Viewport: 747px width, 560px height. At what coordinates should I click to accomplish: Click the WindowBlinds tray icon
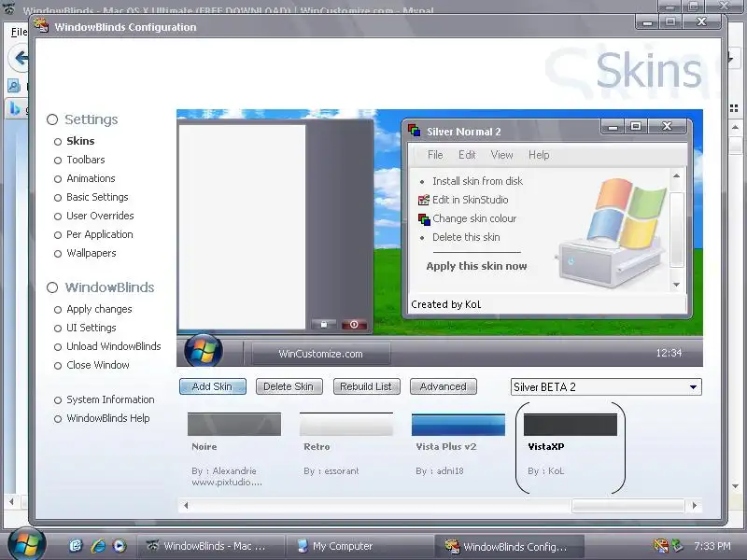pos(661,546)
